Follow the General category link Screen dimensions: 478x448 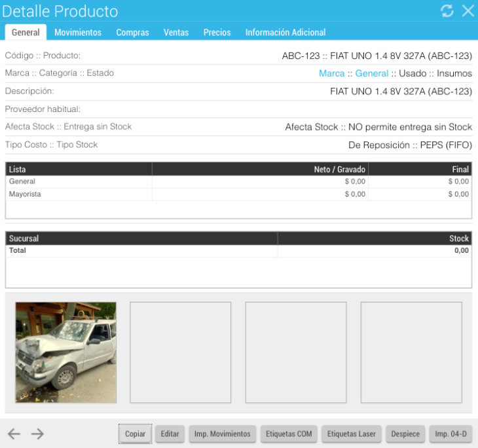[x=372, y=73]
